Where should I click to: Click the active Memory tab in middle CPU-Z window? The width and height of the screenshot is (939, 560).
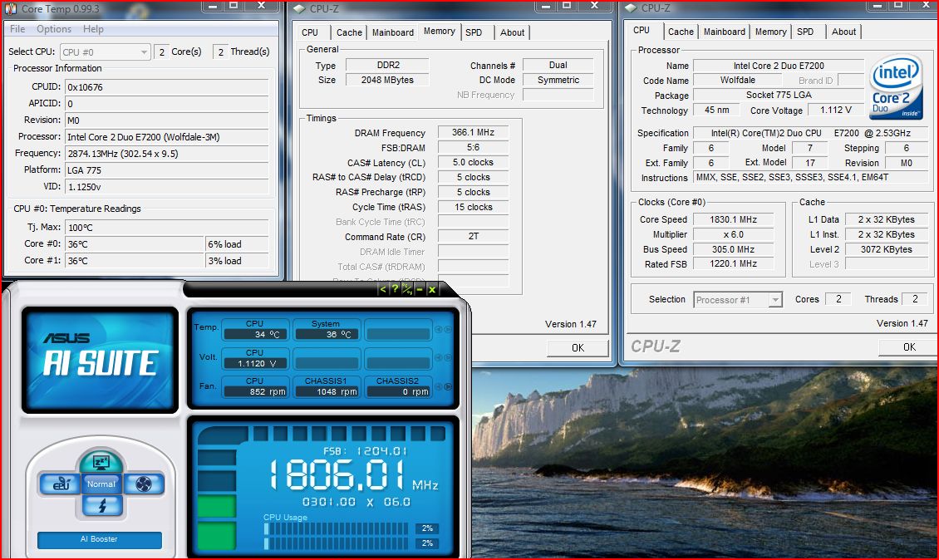[x=439, y=31]
